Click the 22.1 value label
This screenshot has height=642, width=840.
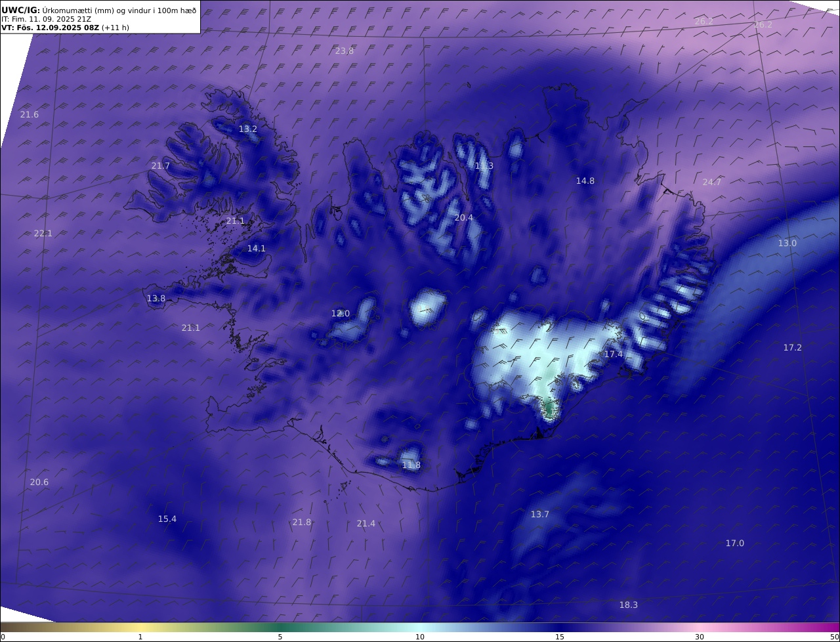(x=43, y=234)
